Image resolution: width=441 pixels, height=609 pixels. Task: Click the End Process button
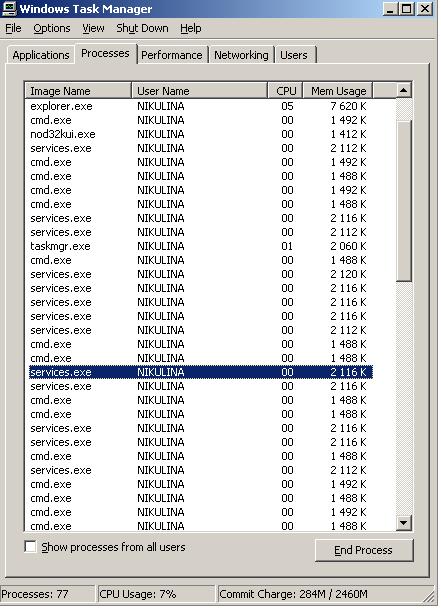364,550
